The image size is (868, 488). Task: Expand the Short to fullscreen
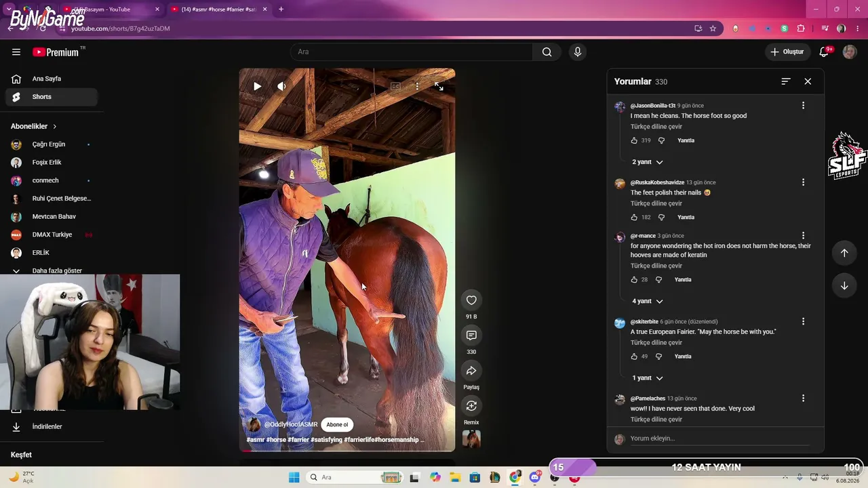pyautogui.click(x=439, y=86)
